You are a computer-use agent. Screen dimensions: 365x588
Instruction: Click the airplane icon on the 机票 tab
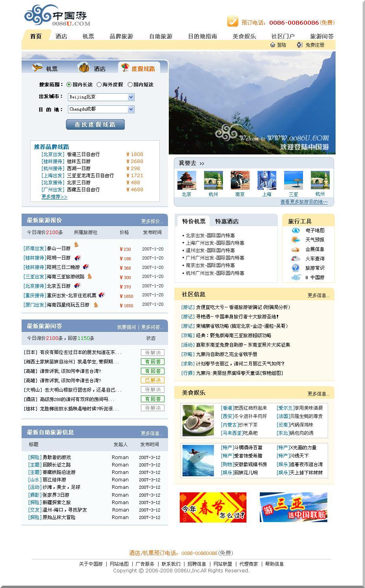(37, 68)
